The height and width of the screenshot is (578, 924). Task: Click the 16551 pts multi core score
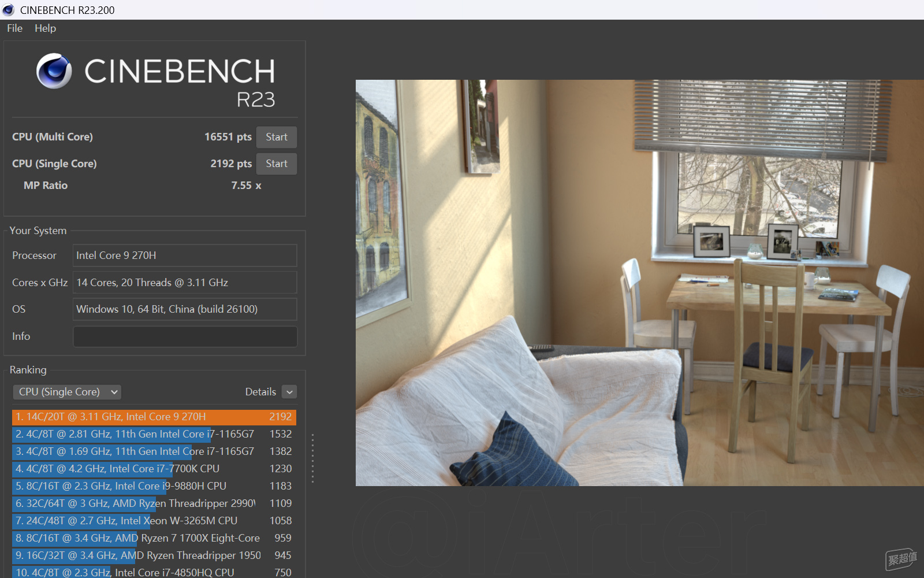click(x=228, y=137)
